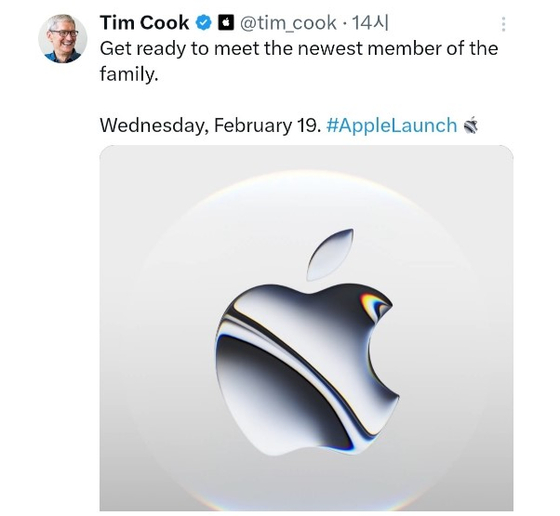Click the bottom edge of the image card
Image resolution: width=560 pixels, height=516 pixels.
306,510
